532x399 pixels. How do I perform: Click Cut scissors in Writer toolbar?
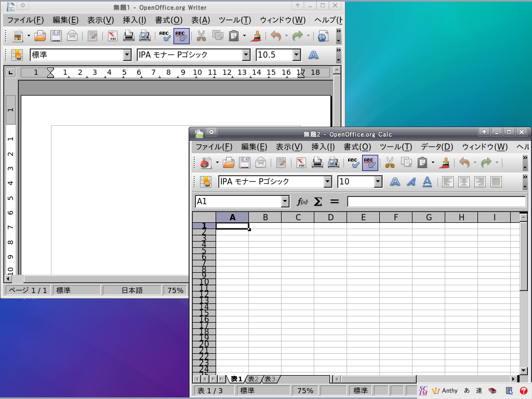click(x=201, y=36)
